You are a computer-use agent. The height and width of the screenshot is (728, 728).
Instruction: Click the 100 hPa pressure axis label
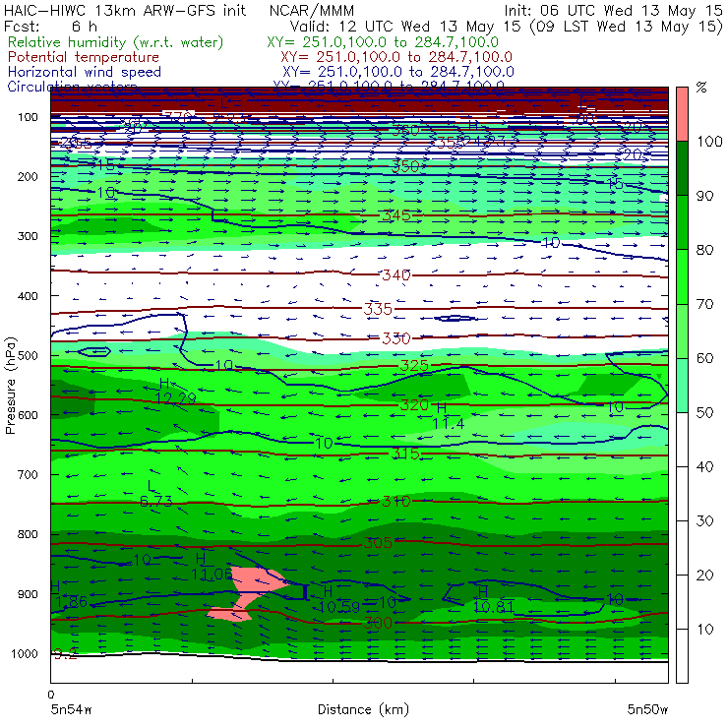click(x=28, y=117)
